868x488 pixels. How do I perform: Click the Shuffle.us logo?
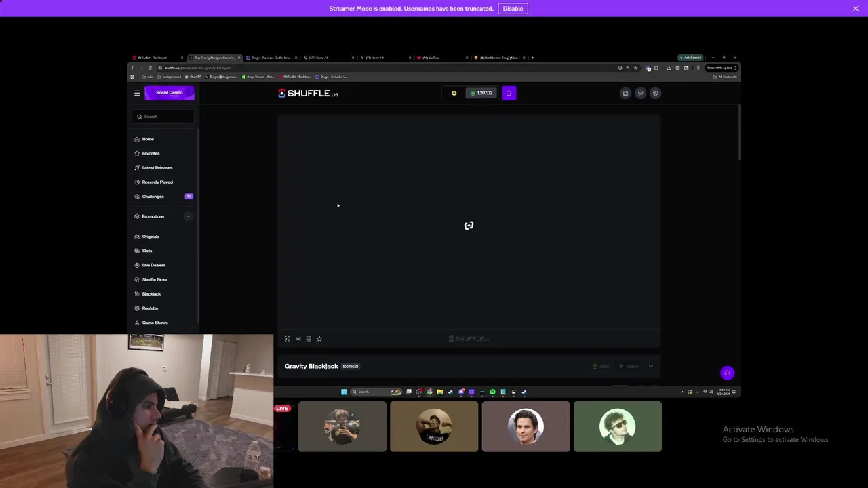point(309,94)
